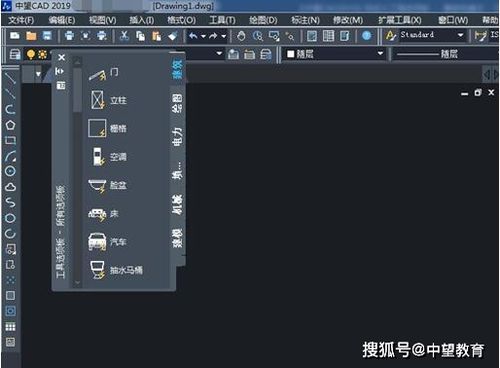Viewport: 500px width, 368px height.
Task: Switch to the 机械 palette tab
Action: 178,204
